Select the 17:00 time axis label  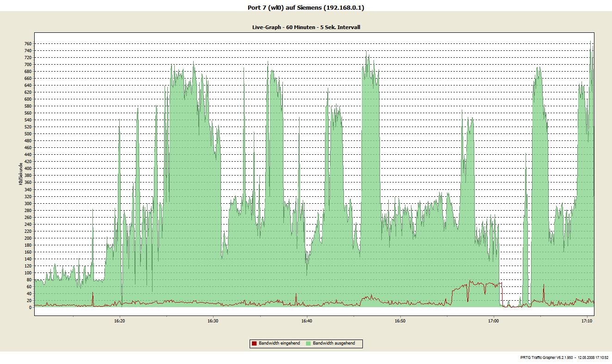[493, 321]
